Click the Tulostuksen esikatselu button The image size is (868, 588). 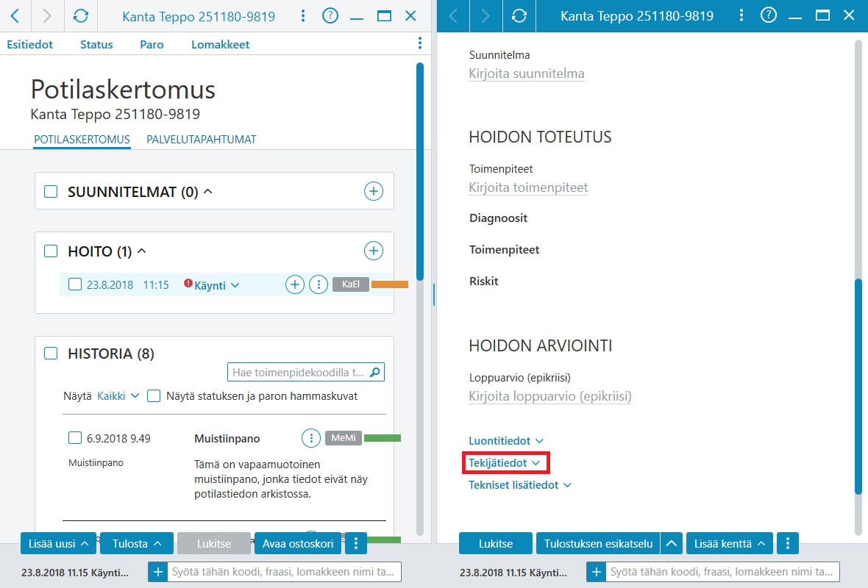coord(599,544)
